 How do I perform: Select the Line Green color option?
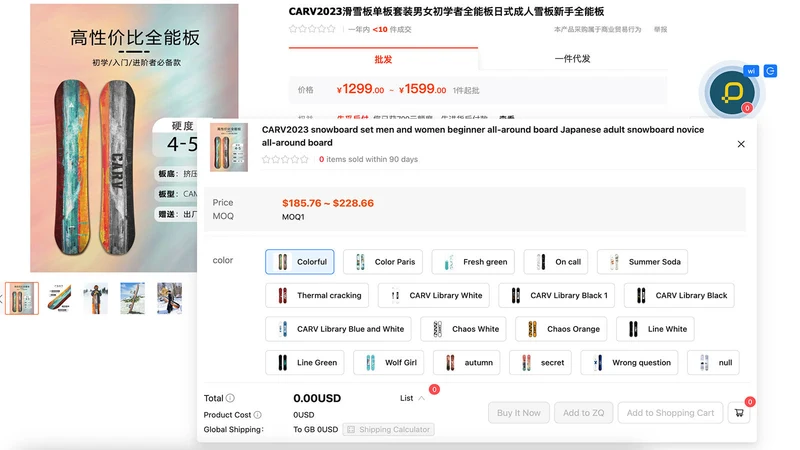pos(305,363)
